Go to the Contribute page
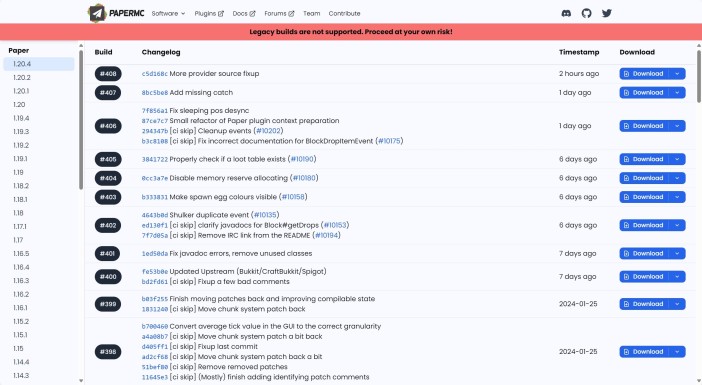 click(344, 13)
